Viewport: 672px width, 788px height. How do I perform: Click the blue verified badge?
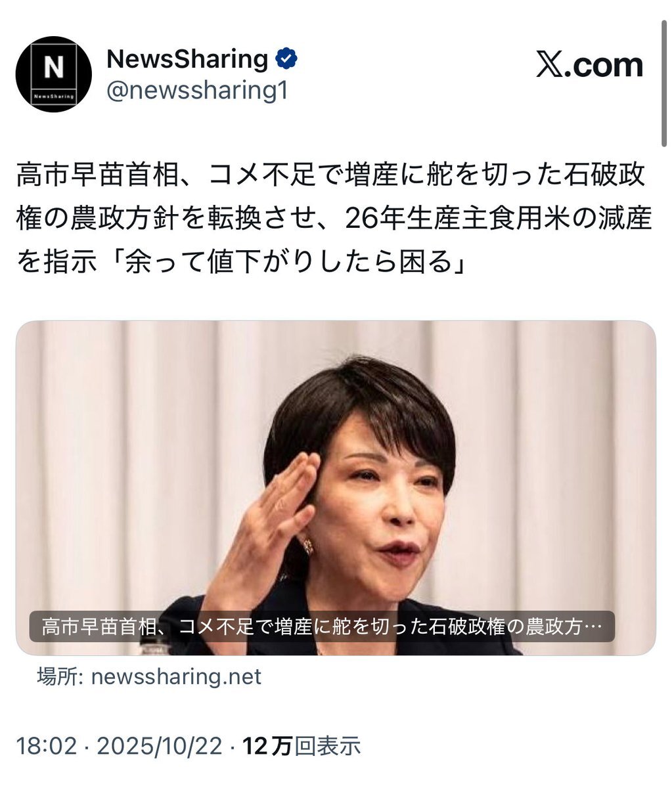pos(286,60)
